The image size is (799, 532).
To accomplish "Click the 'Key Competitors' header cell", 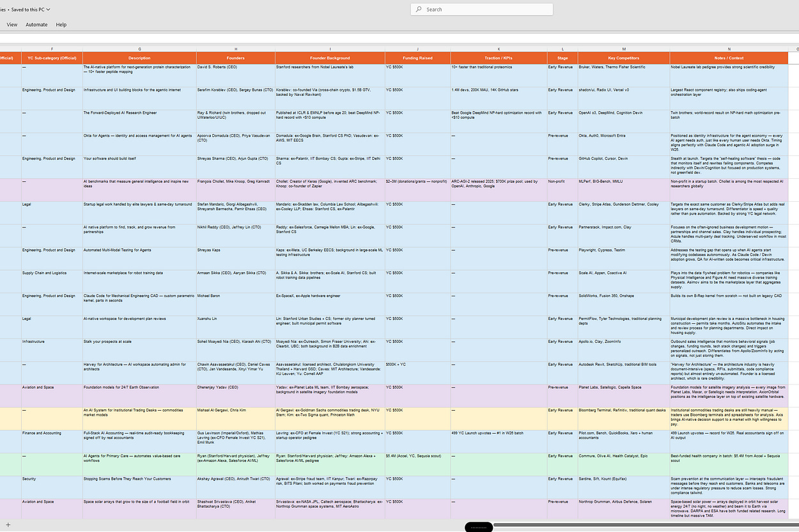I will coord(624,58).
